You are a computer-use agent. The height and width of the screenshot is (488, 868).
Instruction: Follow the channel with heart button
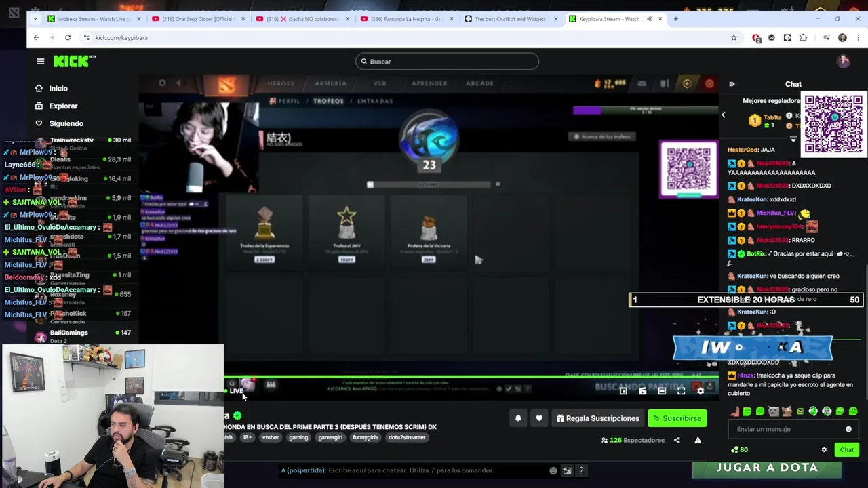539,418
